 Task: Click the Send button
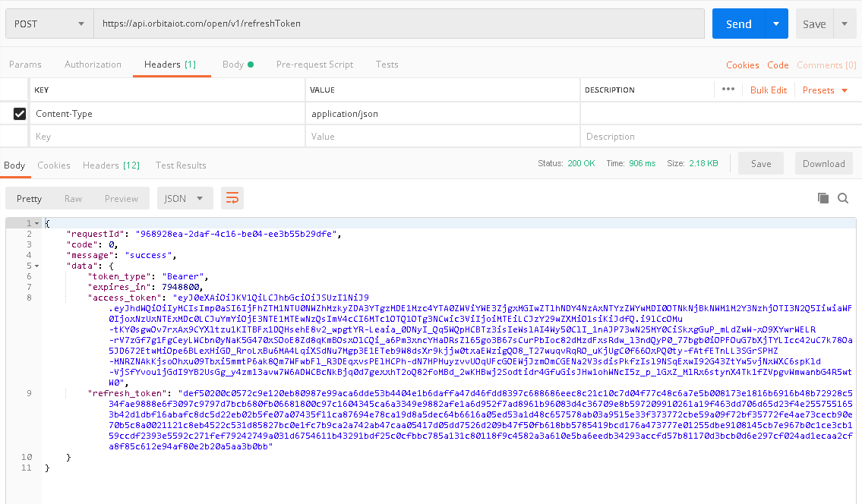pos(737,24)
